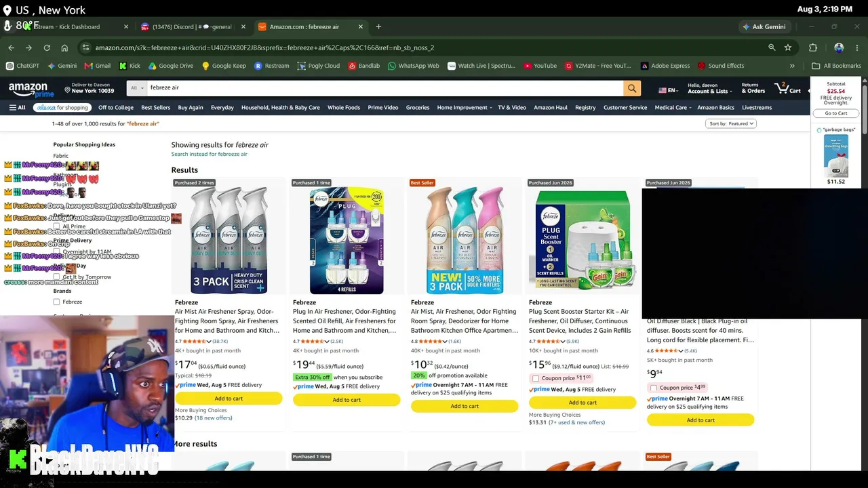Open Alexa for shopping

point(62,107)
